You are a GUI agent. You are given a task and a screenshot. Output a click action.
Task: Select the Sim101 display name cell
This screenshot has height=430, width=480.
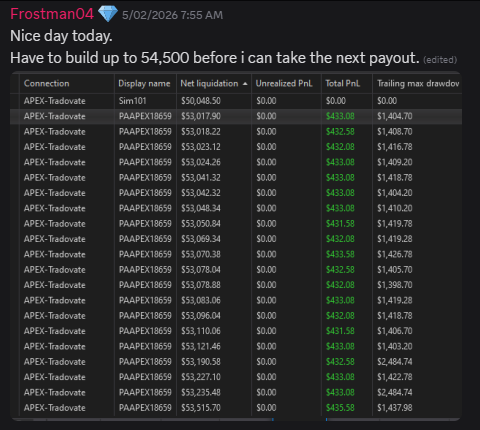point(132,101)
